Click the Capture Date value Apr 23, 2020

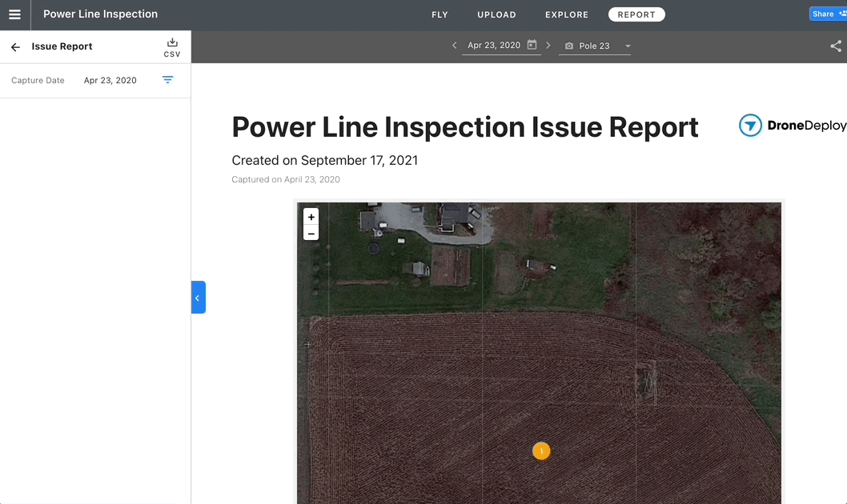(x=110, y=81)
